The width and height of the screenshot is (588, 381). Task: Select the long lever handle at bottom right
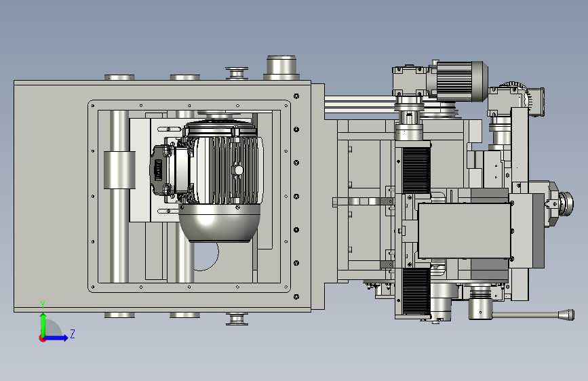point(532,315)
